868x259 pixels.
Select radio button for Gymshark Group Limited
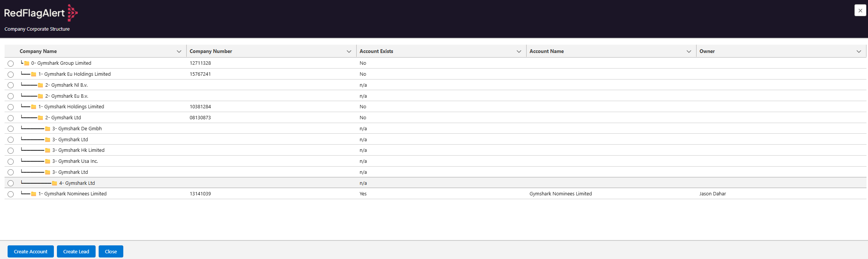11,64
